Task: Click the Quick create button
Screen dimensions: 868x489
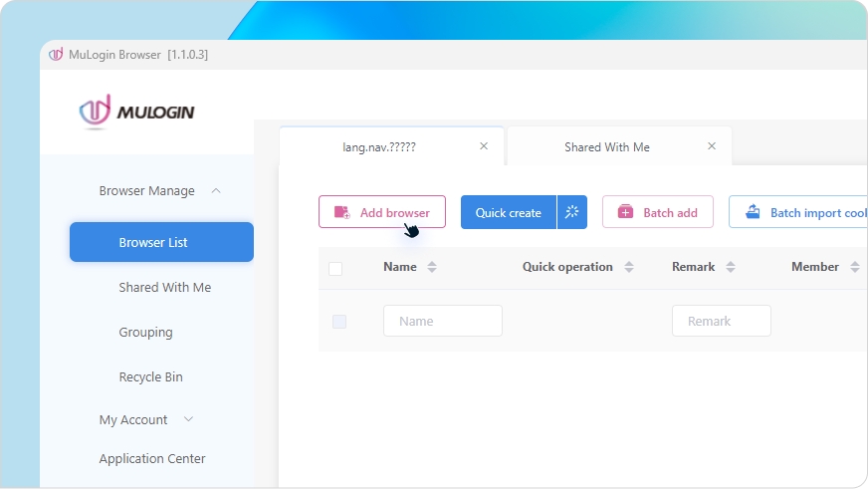Action: point(508,212)
